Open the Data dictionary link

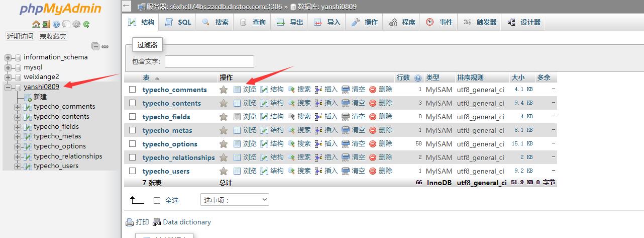click(x=186, y=222)
